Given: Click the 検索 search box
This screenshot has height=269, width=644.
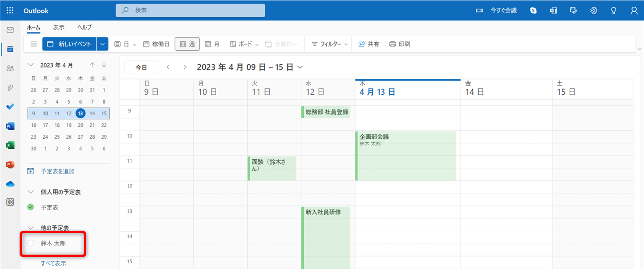Looking at the screenshot, I should [190, 10].
